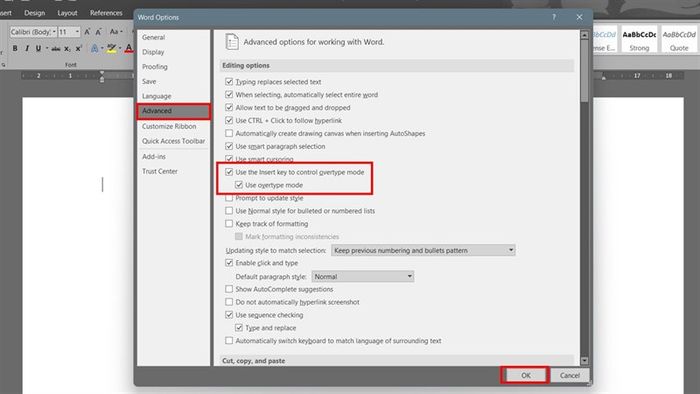700x394 pixels.
Task: Open the Layout ribbon tab
Action: (x=67, y=13)
